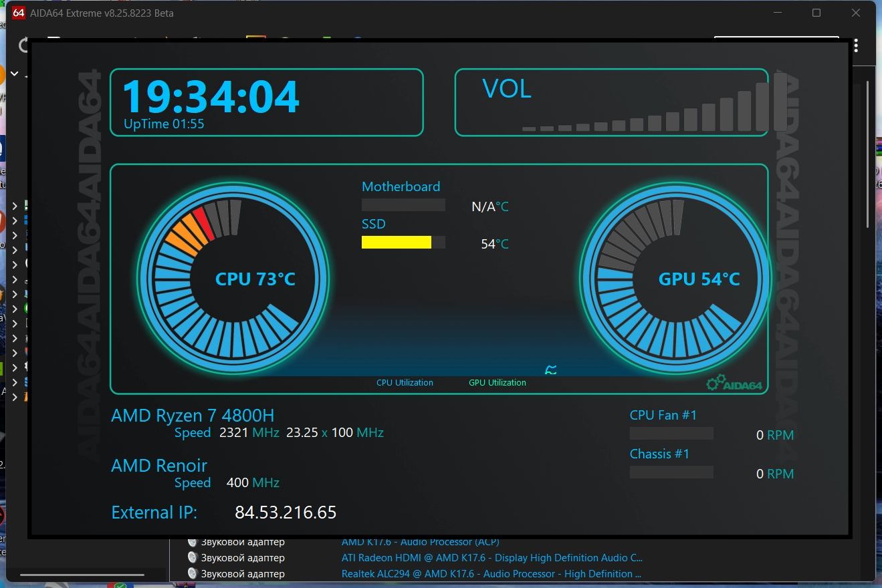The height and width of the screenshot is (588, 882).
Task: Click the vertical scrollbar of the main window
Action: 868,154
